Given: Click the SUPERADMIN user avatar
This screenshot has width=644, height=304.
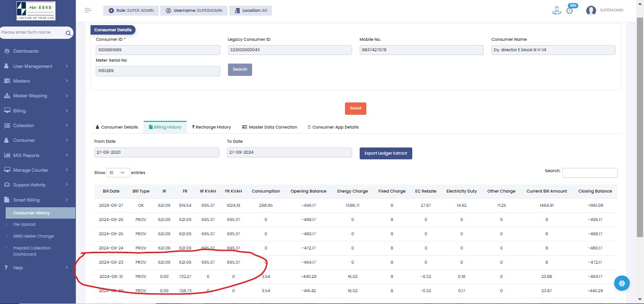Looking at the screenshot, I should tap(591, 10).
